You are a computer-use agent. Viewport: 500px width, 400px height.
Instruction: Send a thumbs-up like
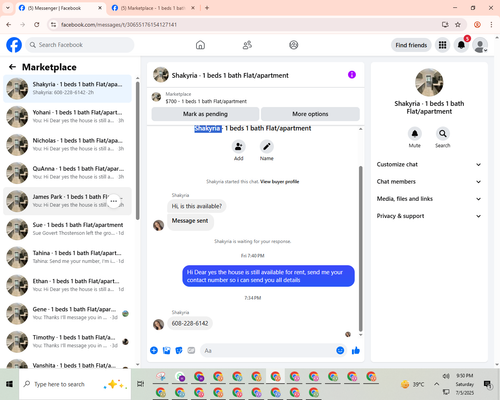356,350
